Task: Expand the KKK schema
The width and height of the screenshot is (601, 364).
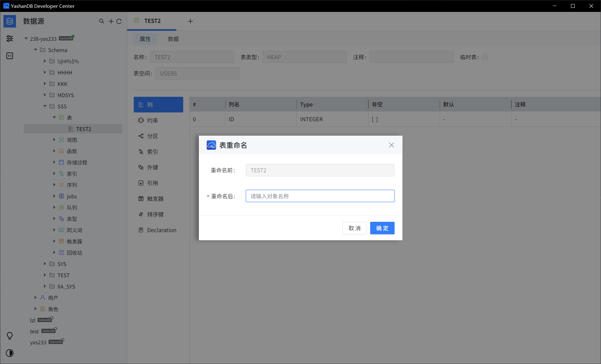Action: click(45, 84)
